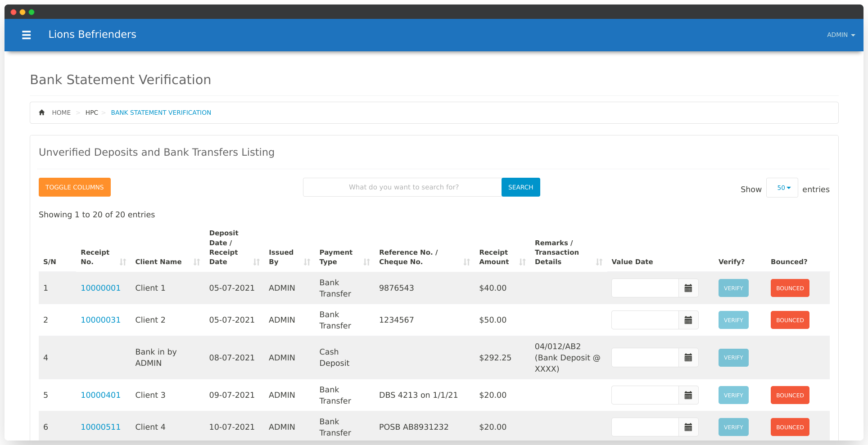Image resolution: width=868 pixels, height=445 pixels.
Task: Click the Lions Befrienders title
Action: (92, 35)
